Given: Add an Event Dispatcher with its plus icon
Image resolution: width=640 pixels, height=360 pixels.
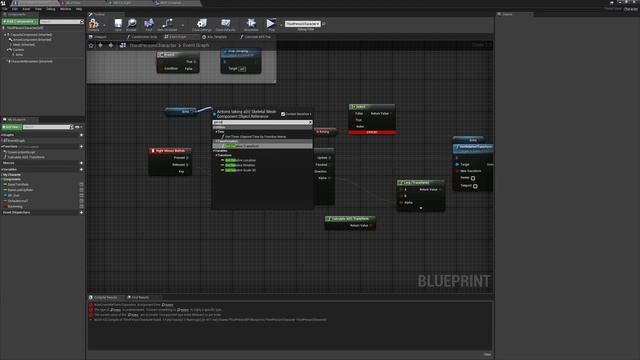Looking at the screenshot, I should click(x=81, y=212).
